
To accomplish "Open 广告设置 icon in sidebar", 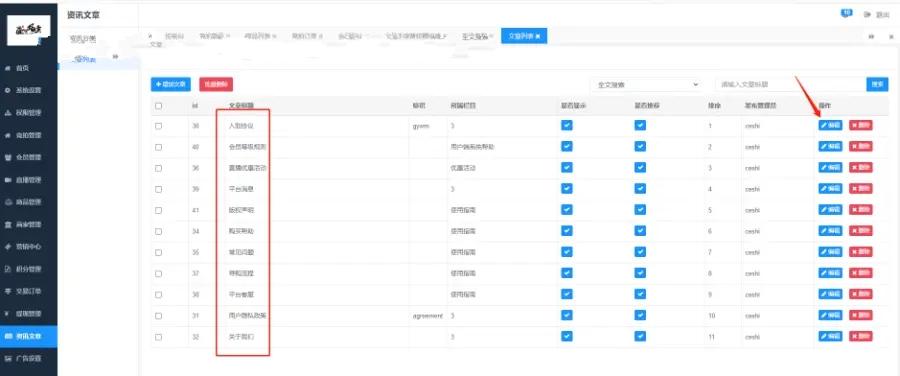I will click(x=7, y=358).
